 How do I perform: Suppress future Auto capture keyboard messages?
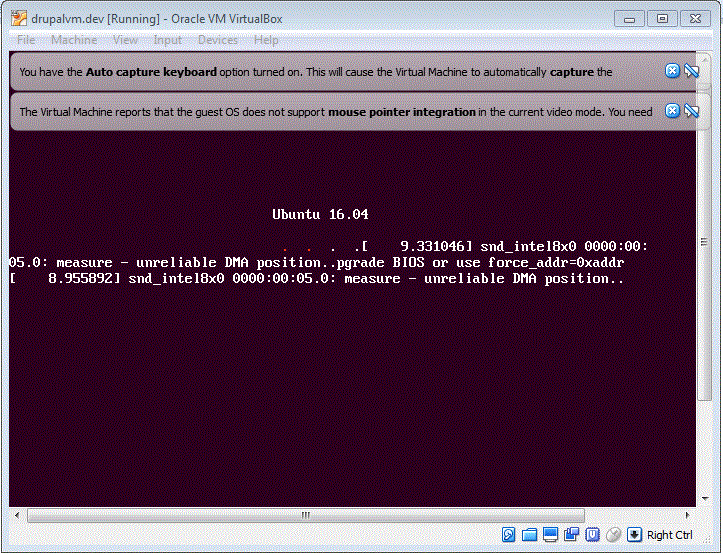(x=692, y=71)
